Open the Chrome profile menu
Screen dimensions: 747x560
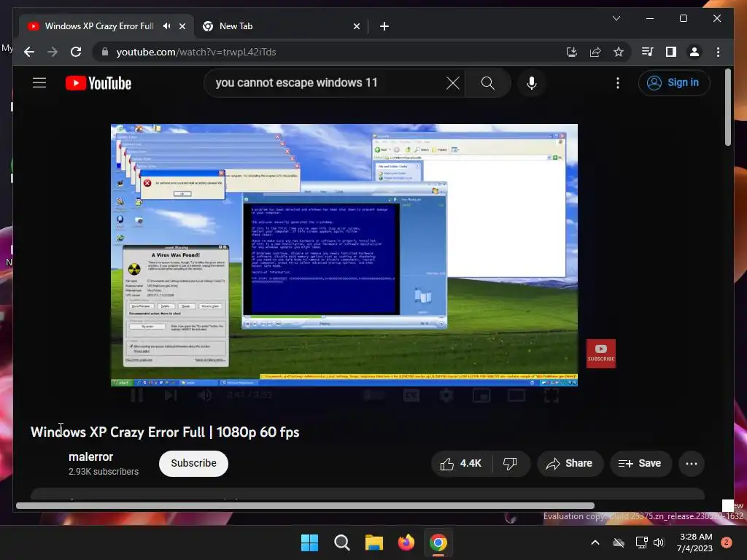click(x=694, y=52)
